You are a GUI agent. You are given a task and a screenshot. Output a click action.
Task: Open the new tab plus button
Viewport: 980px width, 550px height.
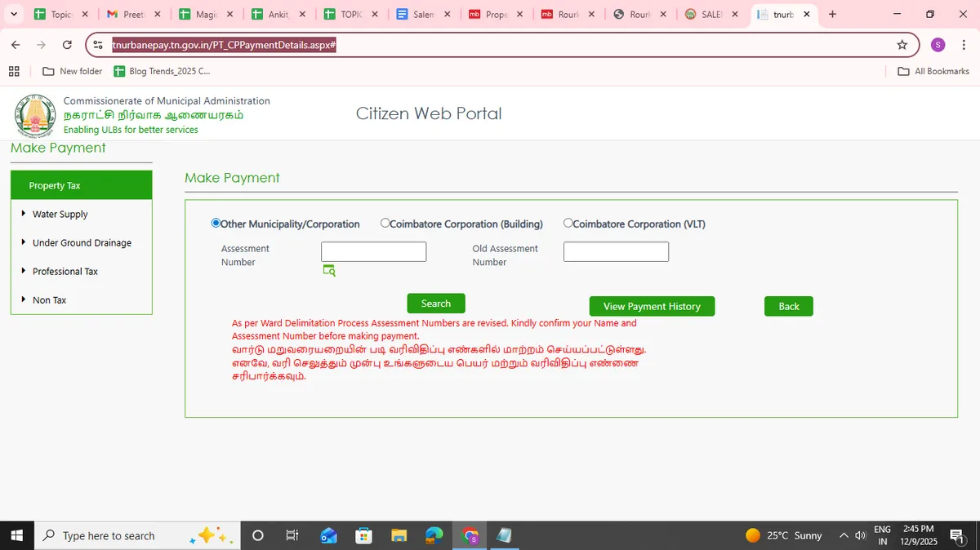(x=832, y=14)
